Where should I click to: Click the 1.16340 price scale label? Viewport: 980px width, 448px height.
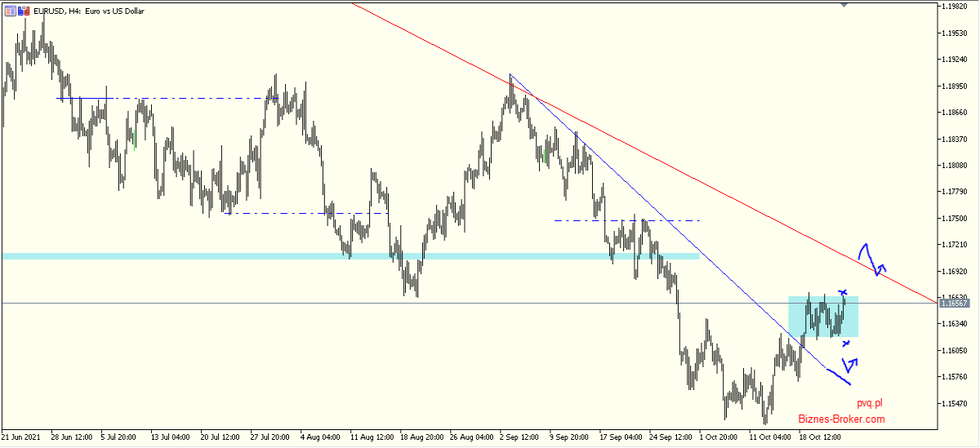[x=955, y=324]
